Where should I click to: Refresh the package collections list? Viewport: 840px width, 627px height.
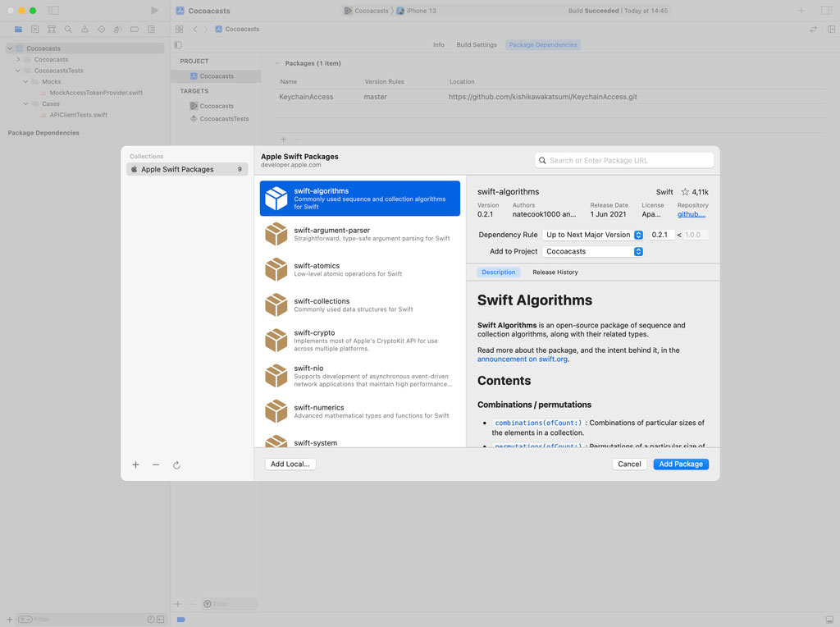click(176, 465)
